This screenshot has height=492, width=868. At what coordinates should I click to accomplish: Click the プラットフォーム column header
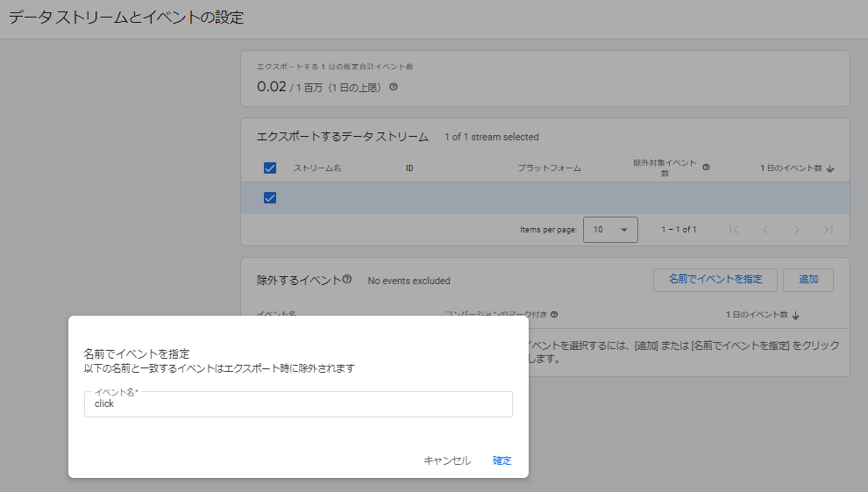point(549,168)
